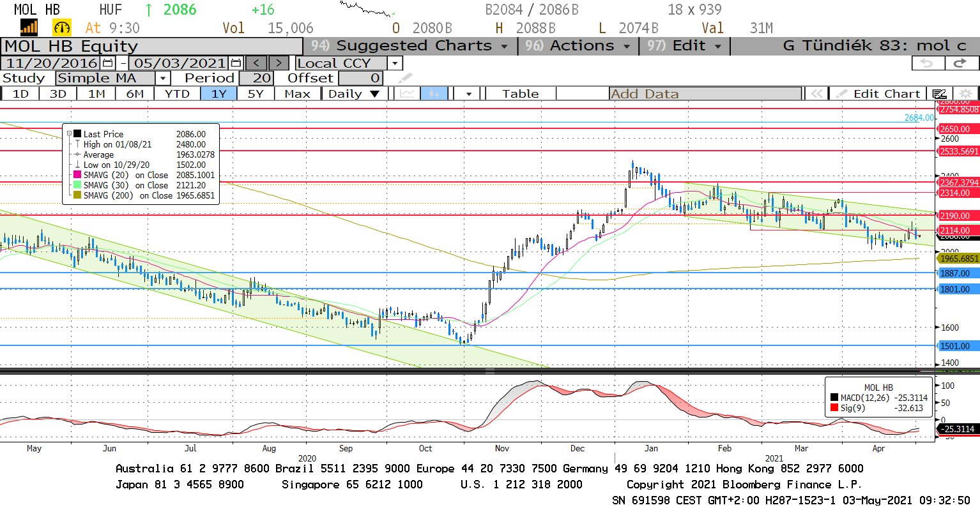Viewport: 980px width, 519px height.
Task: Click the Table button
Action: [x=520, y=94]
